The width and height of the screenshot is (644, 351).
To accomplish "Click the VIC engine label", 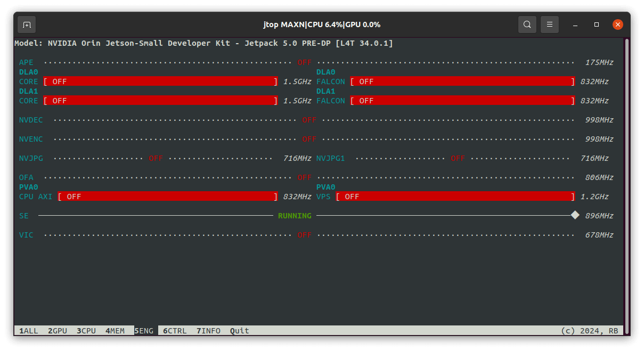I will (26, 235).
